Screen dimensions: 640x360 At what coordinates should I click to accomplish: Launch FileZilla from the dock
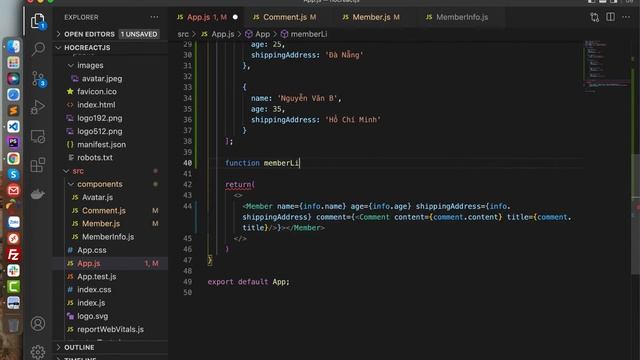[x=13, y=255]
